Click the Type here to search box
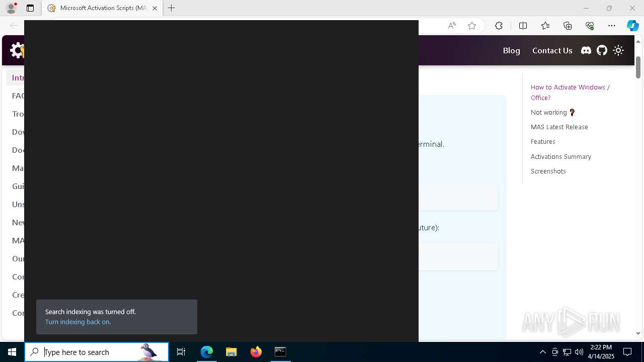Viewport: 644px width, 362px height. [97, 352]
